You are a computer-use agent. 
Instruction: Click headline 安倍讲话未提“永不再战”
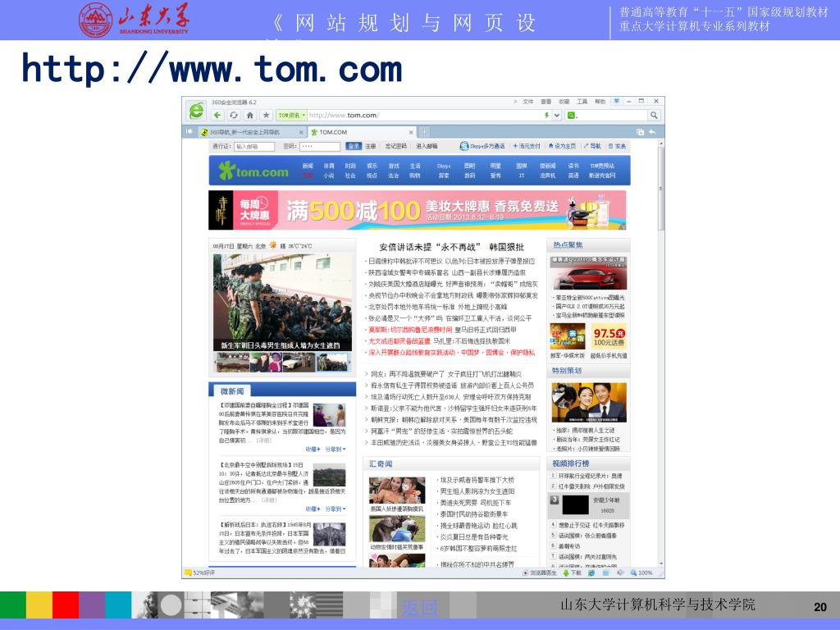430,247
